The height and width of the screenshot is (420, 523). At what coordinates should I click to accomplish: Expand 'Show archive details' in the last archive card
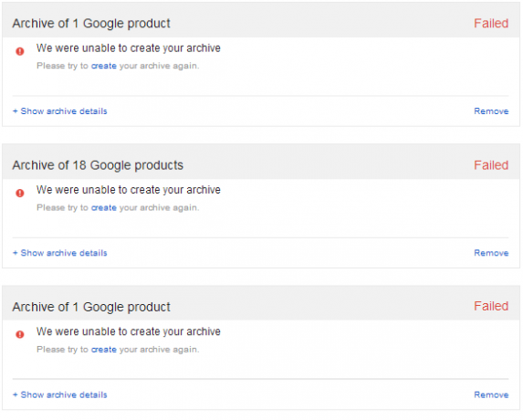(x=60, y=394)
